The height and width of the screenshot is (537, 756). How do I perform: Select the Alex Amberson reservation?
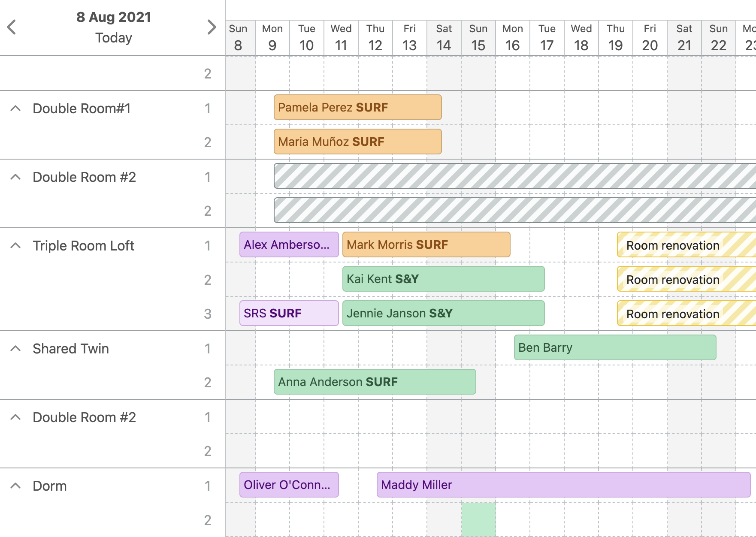coord(288,244)
